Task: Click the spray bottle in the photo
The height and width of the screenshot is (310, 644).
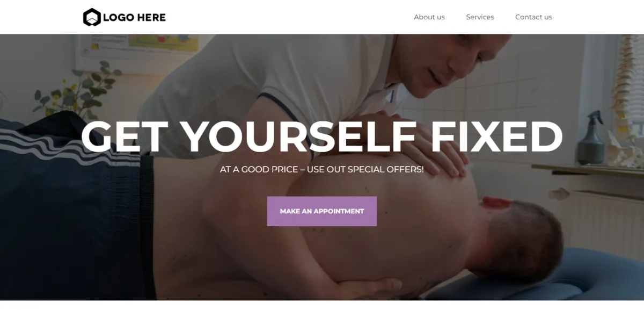Action: (x=590, y=139)
